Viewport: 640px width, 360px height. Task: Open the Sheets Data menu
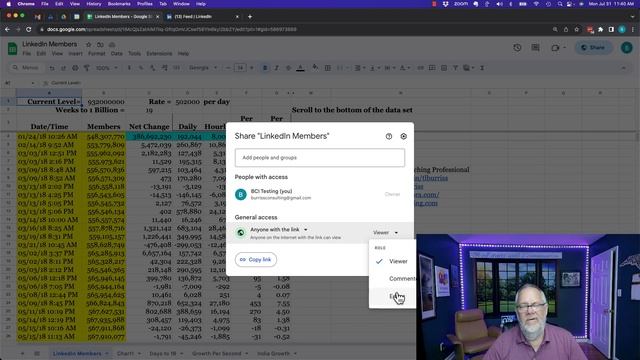[x=116, y=53]
